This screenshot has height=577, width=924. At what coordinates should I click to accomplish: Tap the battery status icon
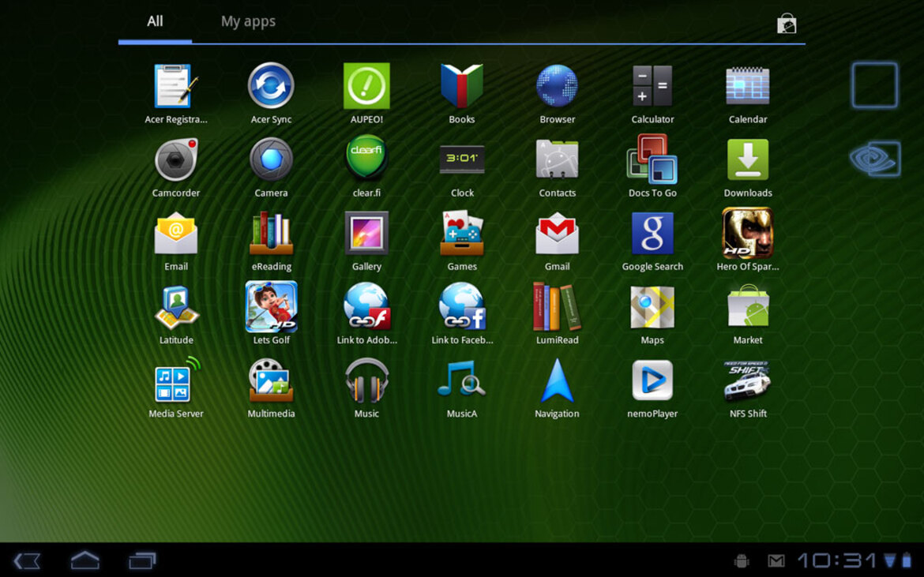(907, 560)
